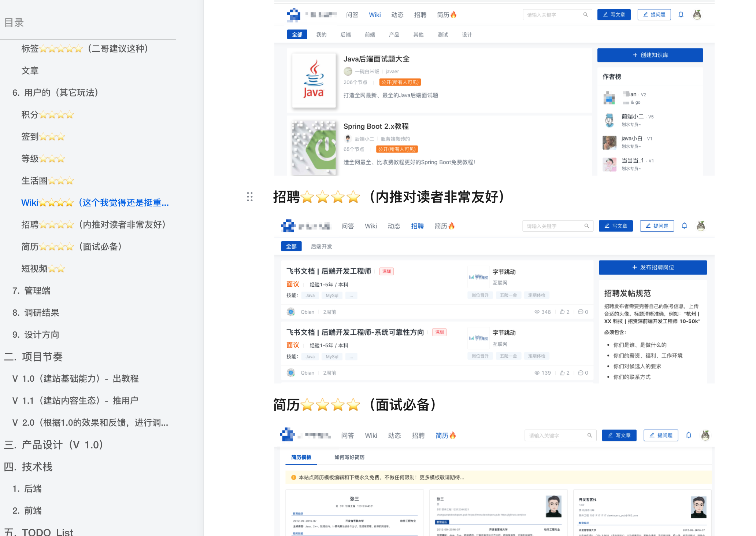
Task: Click the 字节跳动 company logo on the job post
Action: [478, 276]
